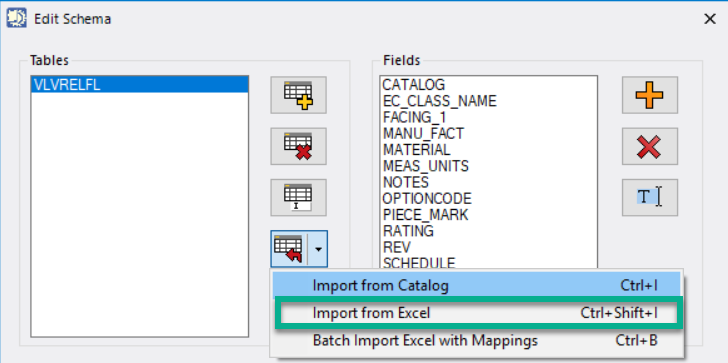Click the rename table icon
The width and height of the screenshot is (728, 363).
(x=299, y=198)
